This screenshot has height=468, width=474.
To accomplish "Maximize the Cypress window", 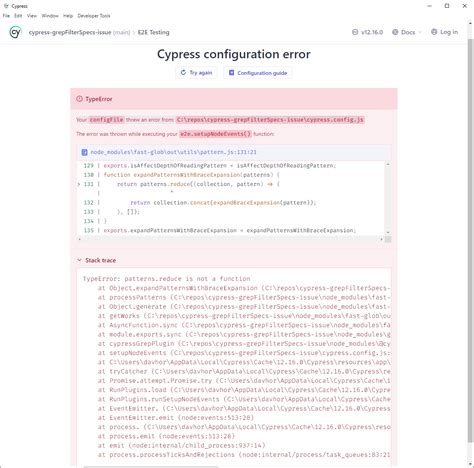I will pyautogui.click(x=447, y=6).
